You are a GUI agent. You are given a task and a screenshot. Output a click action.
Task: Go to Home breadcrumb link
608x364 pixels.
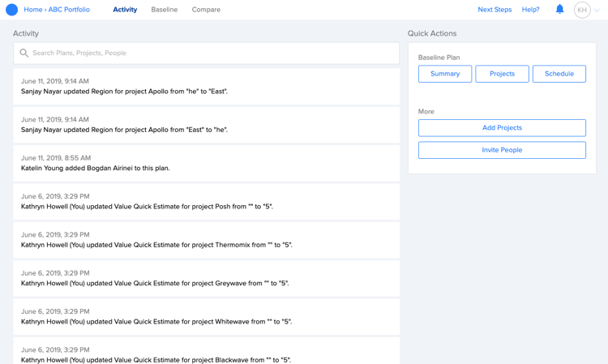click(x=33, y=10)
